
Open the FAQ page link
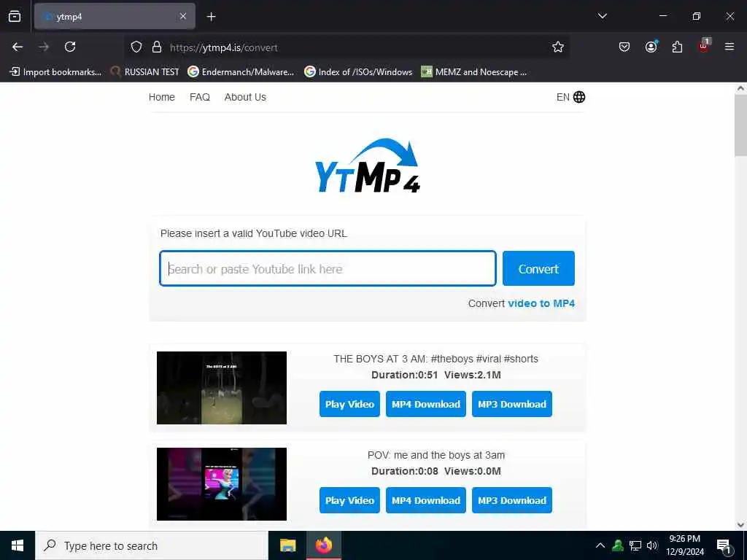point(200,97)
